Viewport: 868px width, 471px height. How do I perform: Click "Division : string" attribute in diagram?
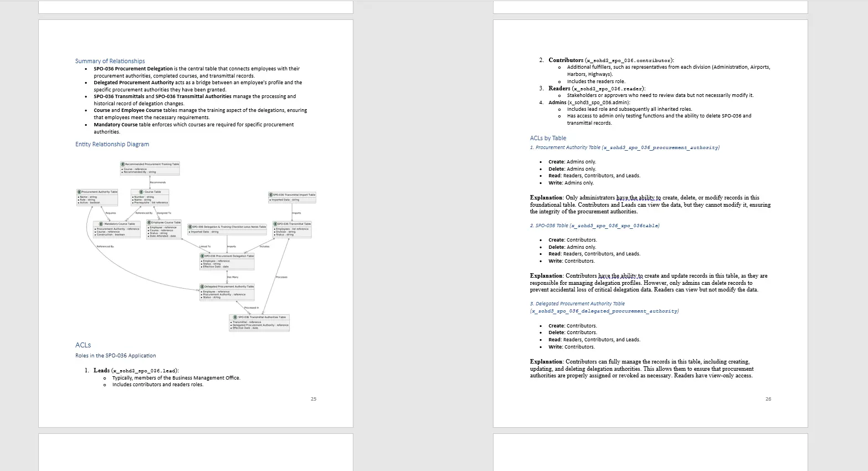click(286, 232)
